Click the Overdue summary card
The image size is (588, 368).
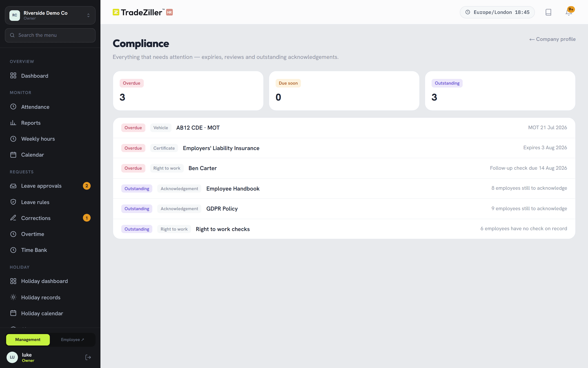point(188,91)
